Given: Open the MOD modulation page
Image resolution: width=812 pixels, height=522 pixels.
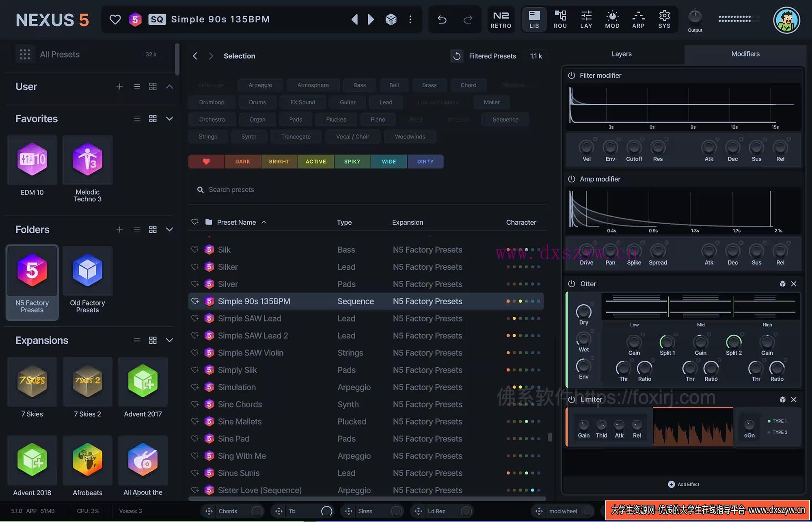Looking at the screenshot, I should coord(612,19).
